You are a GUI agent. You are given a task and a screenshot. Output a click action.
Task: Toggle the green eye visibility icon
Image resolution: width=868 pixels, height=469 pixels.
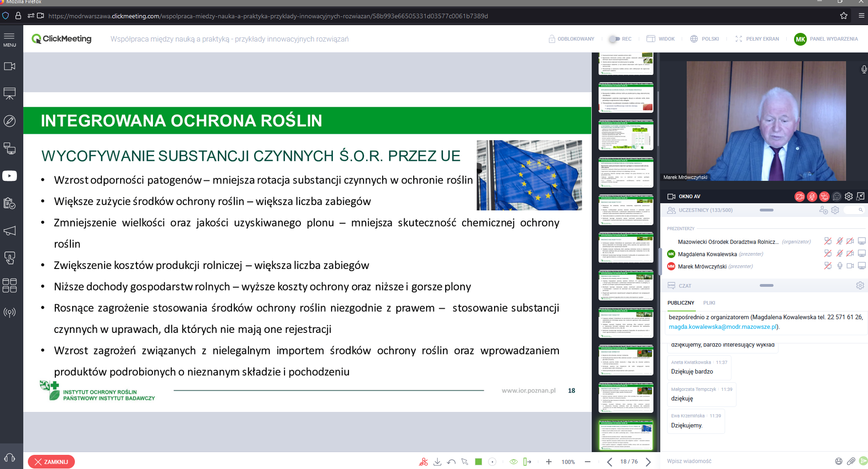514,462
